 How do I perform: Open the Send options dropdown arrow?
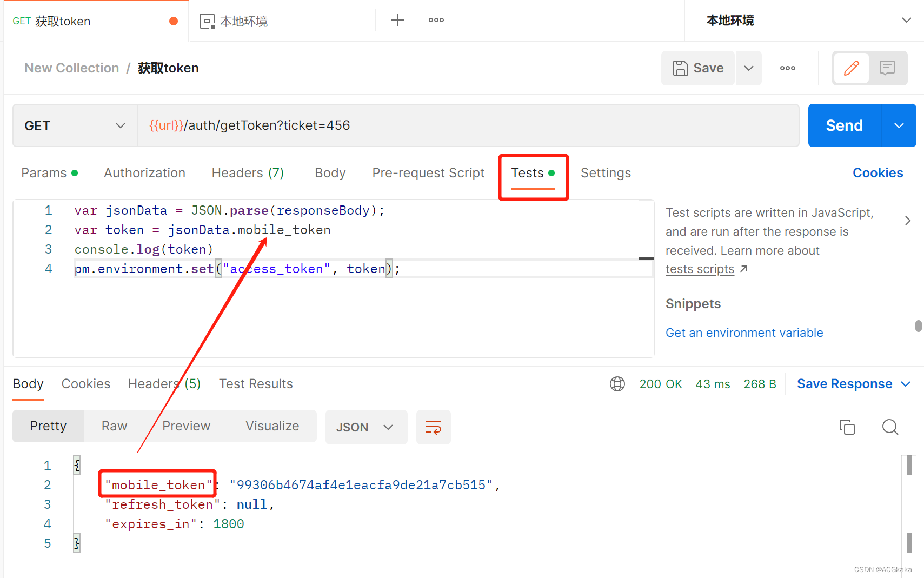(899, 125)
